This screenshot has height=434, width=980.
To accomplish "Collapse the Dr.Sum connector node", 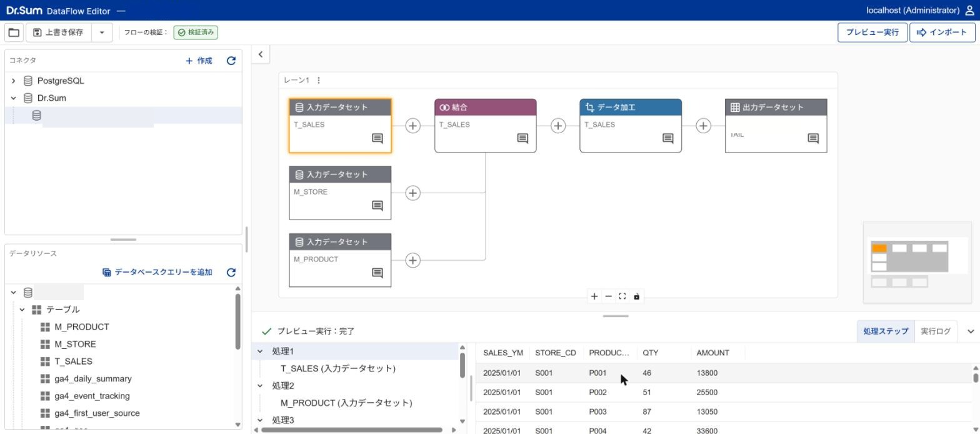I will tap(13, 98).
